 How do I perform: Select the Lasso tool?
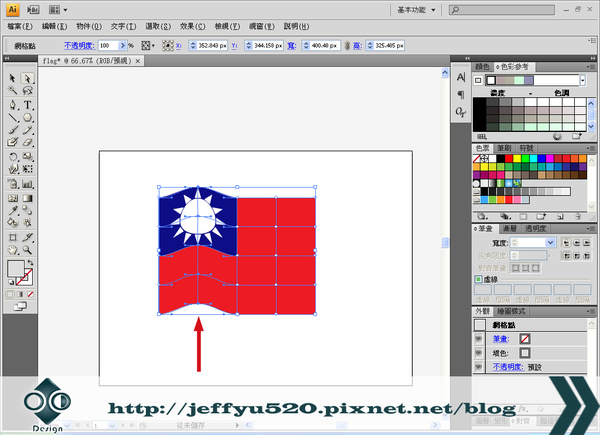point(27,90)
